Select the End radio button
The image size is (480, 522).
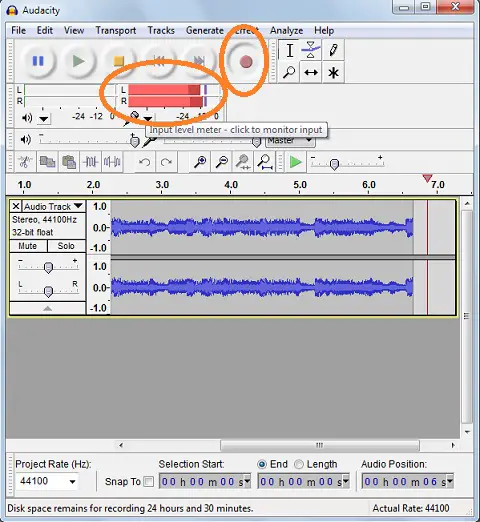click(262, 464)
